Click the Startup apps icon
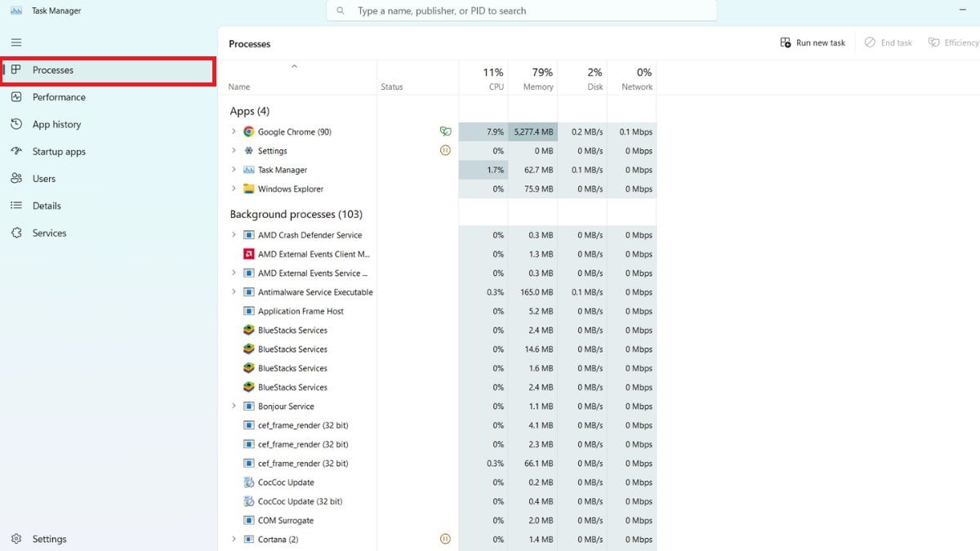This screenshot has height=551, width=980. 16,151
